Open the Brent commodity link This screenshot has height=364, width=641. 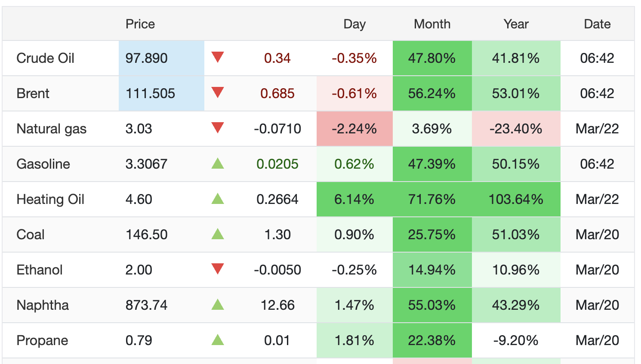pos(33,93)
